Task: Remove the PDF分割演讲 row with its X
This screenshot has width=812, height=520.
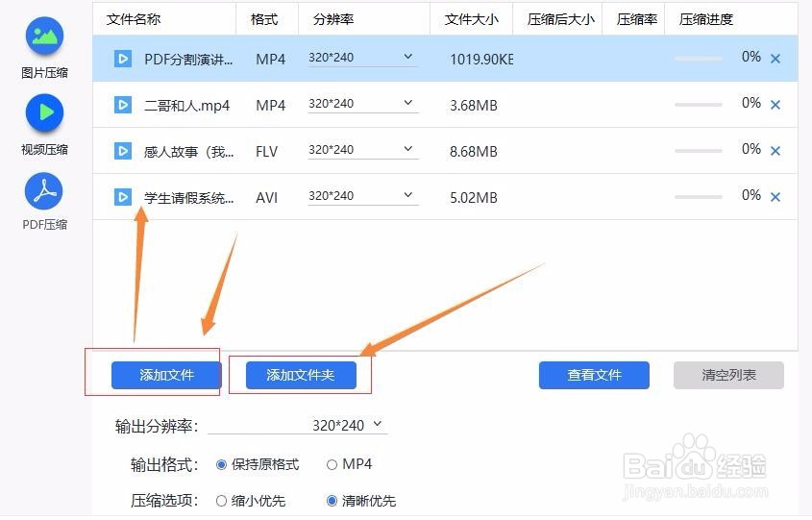Action: pos(775,59)
